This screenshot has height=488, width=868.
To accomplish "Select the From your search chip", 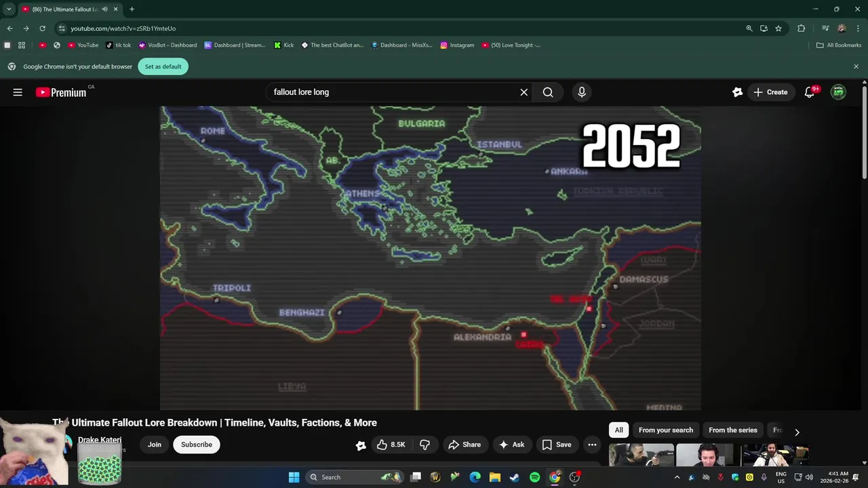I will tap(666, 430).
